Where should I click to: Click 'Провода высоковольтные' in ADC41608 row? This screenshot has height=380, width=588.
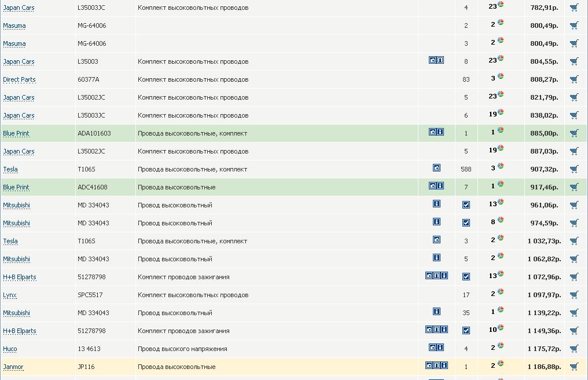pyautogui.click(x=177, y=187)
